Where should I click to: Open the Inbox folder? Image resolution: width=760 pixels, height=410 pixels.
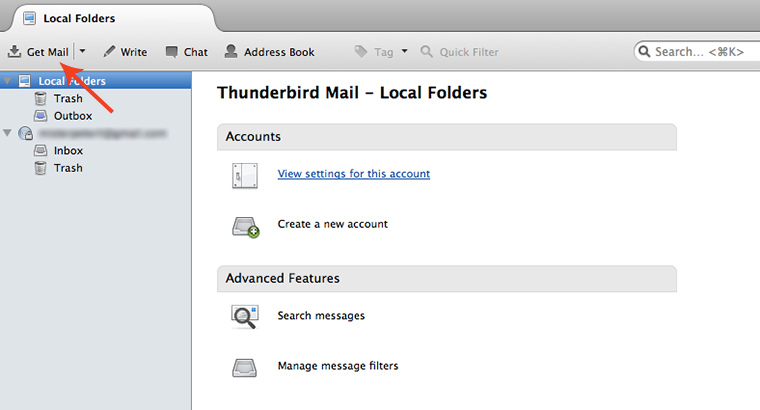point(68,151)
